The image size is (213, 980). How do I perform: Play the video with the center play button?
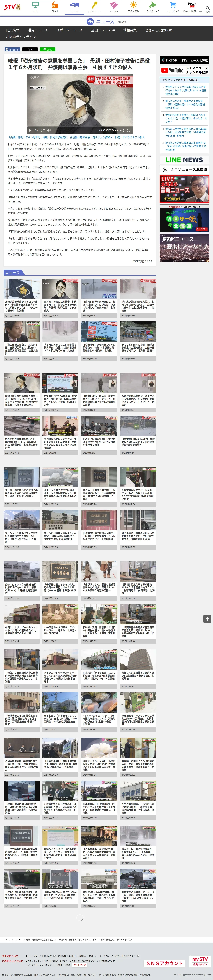click(80, 103)
